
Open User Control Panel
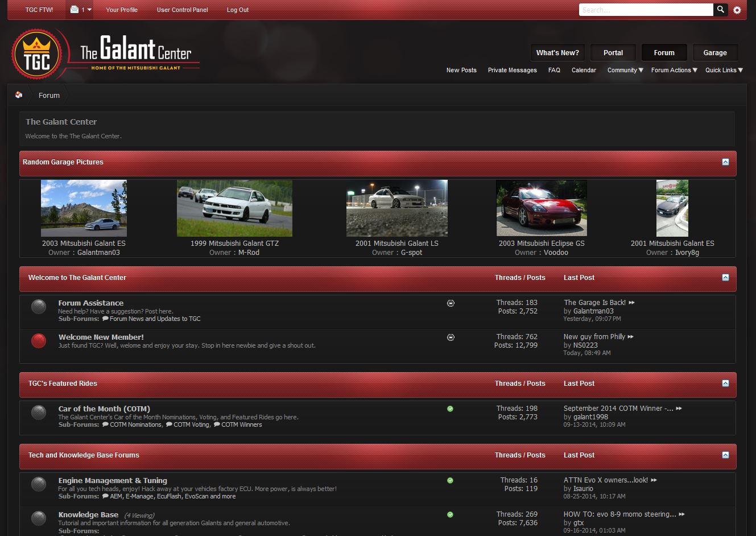183,10
